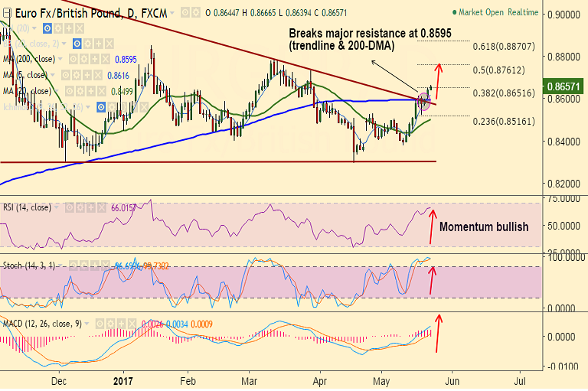Hide MACD (12, 26, close, 9) via eye icon
Screen dimensions: 588x391
[100, 324]
